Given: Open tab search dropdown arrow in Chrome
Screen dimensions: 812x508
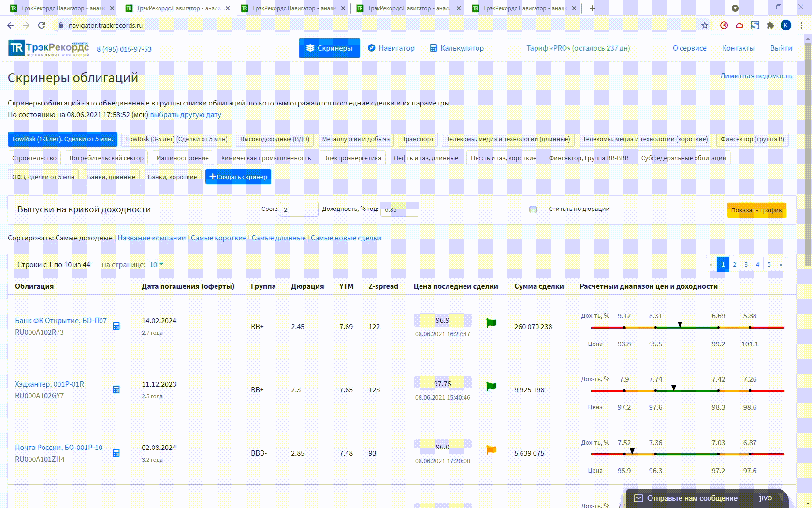Looking at the screenshot, I should 735,8.
